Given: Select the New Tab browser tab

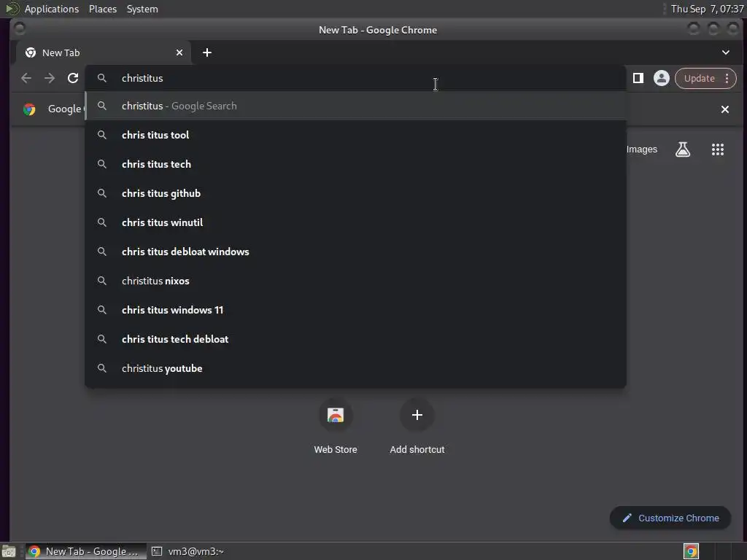Looking at the screenshot, I should (x=103, y=52).
